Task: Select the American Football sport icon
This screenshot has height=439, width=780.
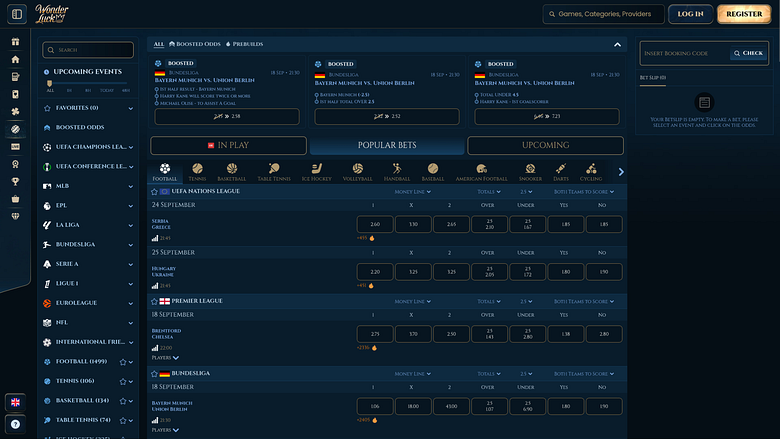Action: [482, 172]
